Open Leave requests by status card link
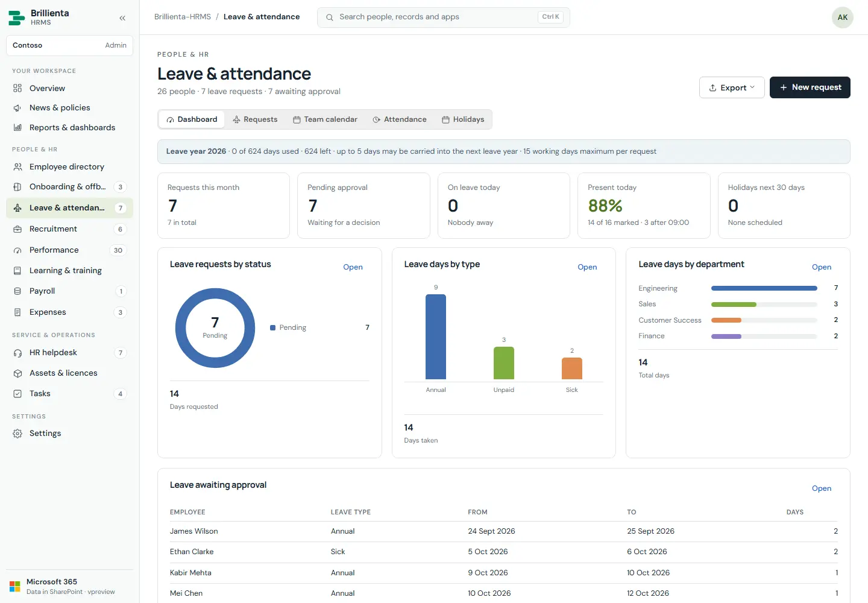 (353, 267)
